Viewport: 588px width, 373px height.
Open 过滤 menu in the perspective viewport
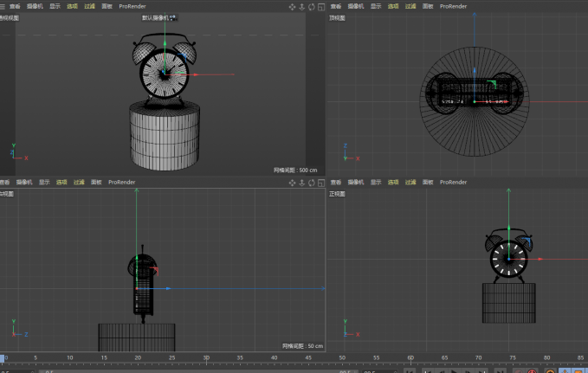[x=89, y=6]
